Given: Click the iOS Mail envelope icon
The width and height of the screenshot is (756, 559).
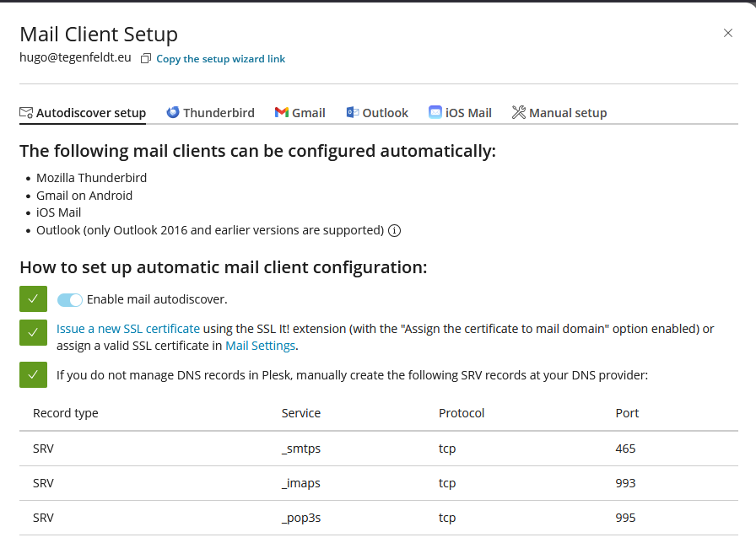Looking at the screenshot, I should [435, 112].
